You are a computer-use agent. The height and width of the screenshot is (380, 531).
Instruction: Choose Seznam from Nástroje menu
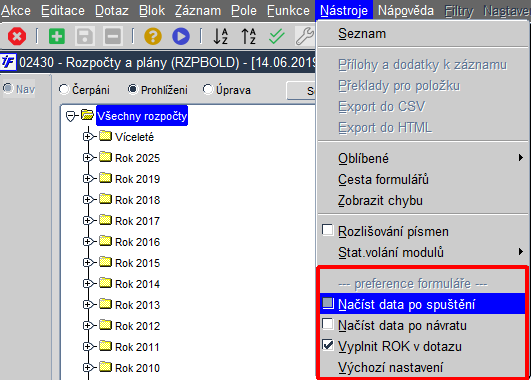(422, 34)
